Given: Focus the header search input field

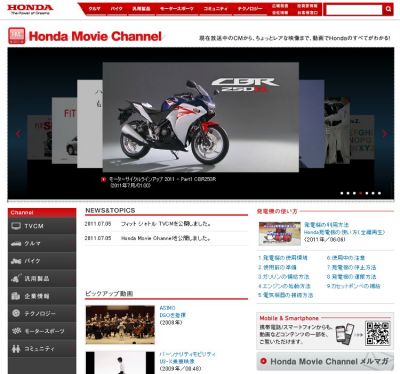Looking at the screenshot, I should [x=354, y=10].
